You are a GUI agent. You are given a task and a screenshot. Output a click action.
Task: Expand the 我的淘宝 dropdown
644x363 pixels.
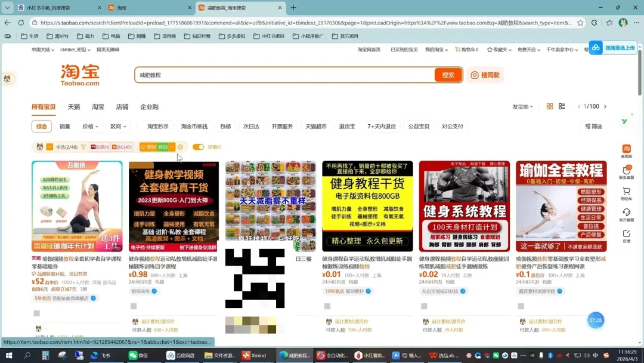coord(436,50)
